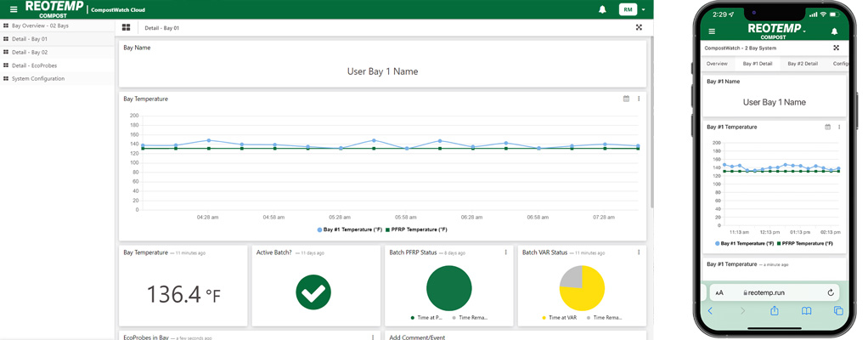Click the 136.4 °F temperature reading
This screenshot has height=340, width=868.
[x=183, y=294]
